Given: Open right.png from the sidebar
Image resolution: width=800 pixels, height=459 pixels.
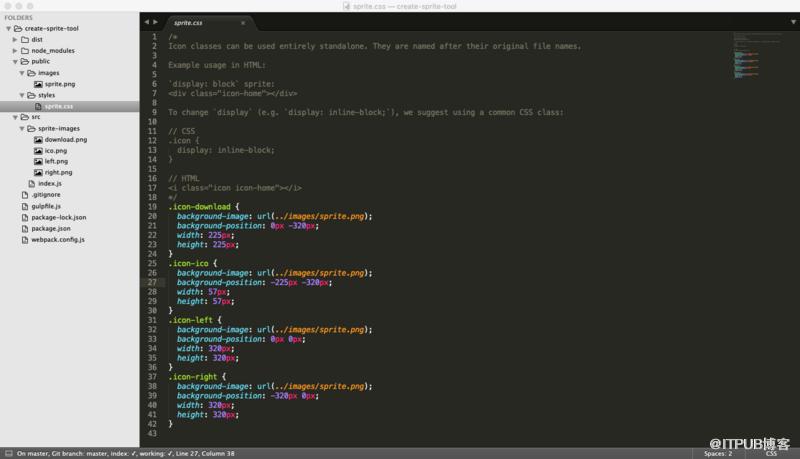Looking at the screenshot, I should (x=58, y=173).
